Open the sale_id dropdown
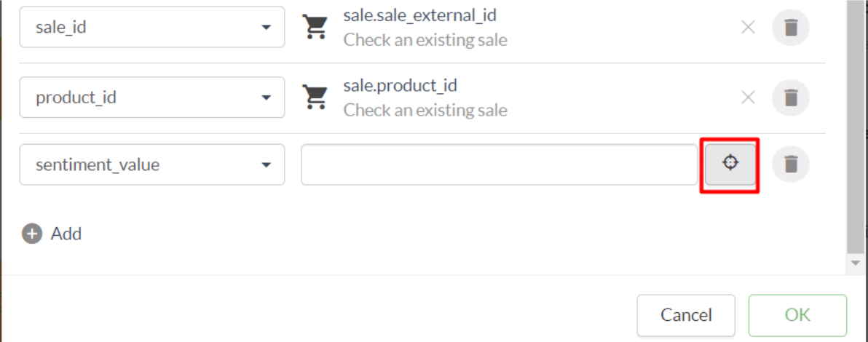 (151, 28)
